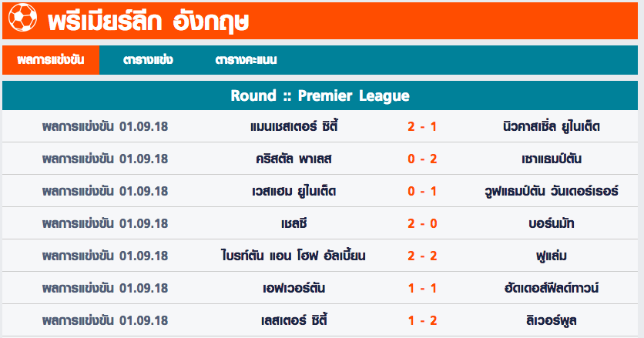Open ฮัดเดอส์ฟิลด์ทาวน์ team link
This screenshot has width=644, height=338.
(552, 288)
